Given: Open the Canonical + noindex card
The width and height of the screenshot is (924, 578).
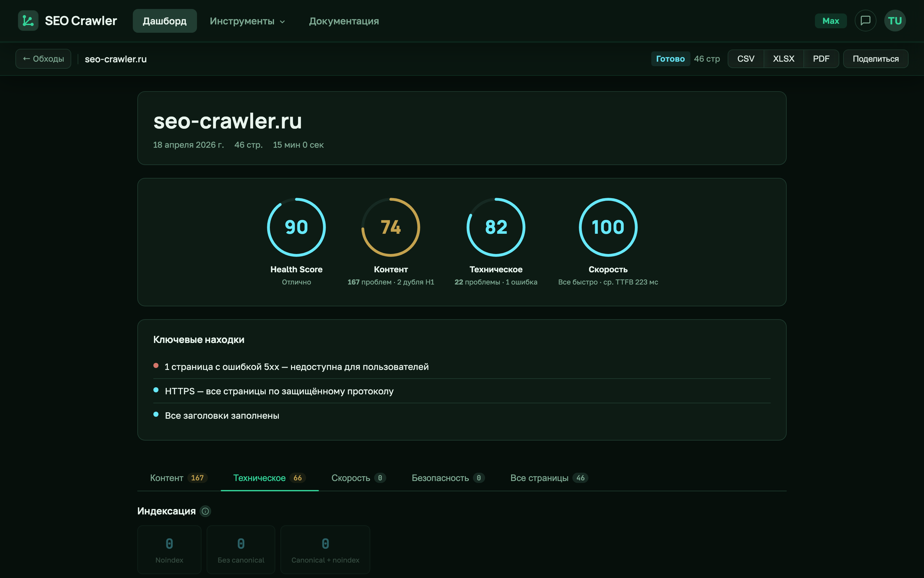Looking at the screenshot, I should tap(325, 550).
